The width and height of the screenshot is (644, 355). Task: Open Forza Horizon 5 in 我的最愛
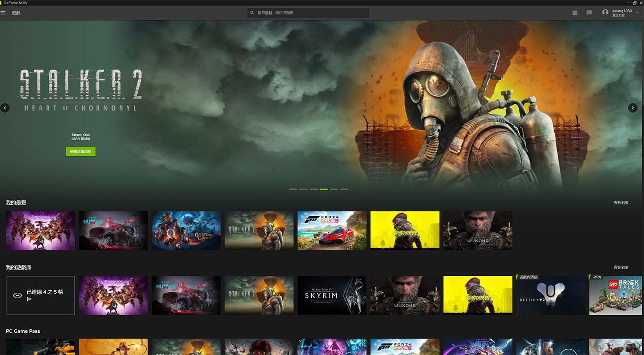[x=332, y=231]
